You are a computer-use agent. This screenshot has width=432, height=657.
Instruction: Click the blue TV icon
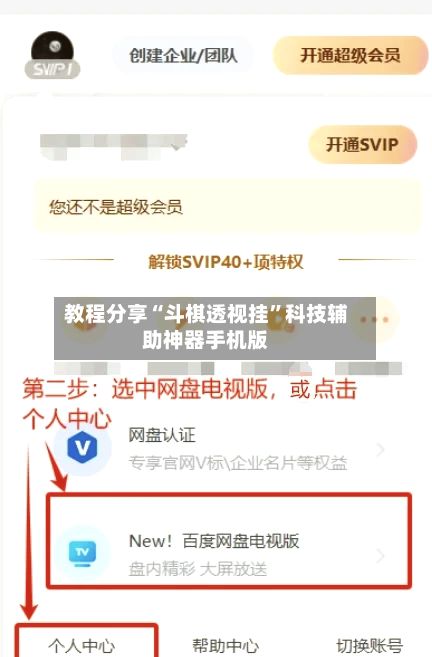tap(83, 554)
